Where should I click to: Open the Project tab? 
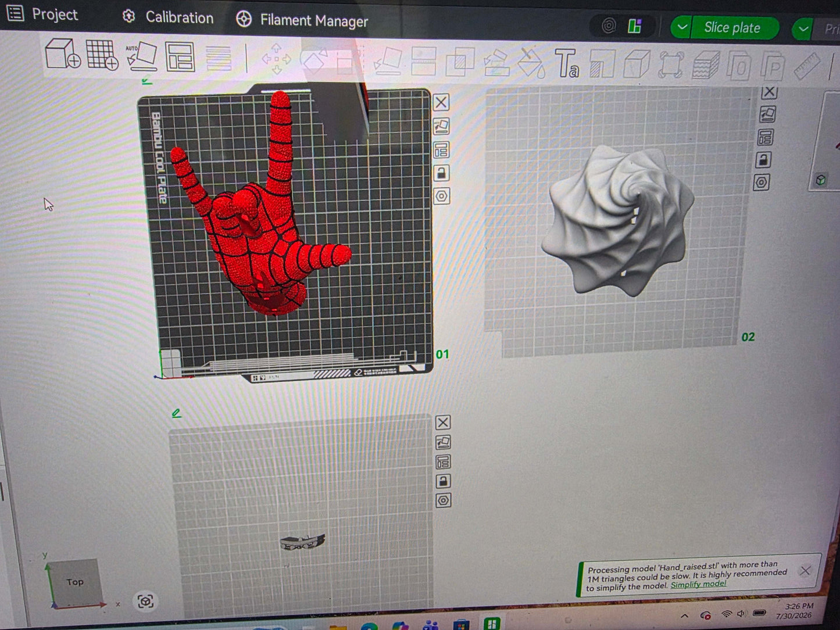pyautogui.click(x=42, y=14)
